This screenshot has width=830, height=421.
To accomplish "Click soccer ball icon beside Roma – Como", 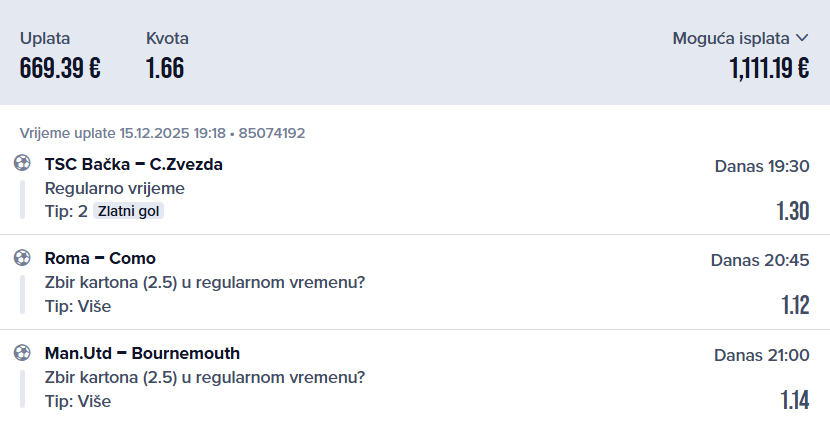I will tap(22, 258).
